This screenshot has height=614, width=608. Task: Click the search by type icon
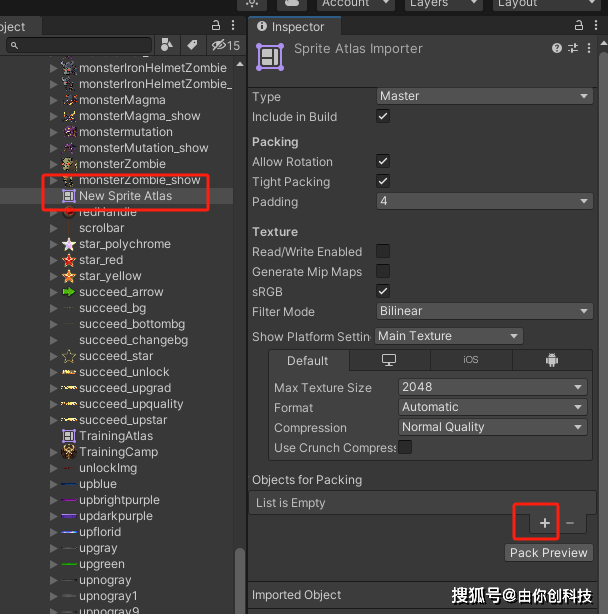pyautogui.click(x=167, y=45)
